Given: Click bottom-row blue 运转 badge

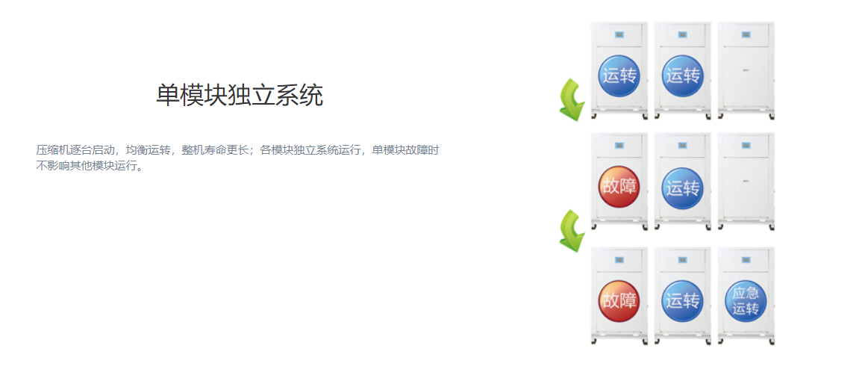Looking at the screenshot, I should pyautogui.click(x=683, y=301).
